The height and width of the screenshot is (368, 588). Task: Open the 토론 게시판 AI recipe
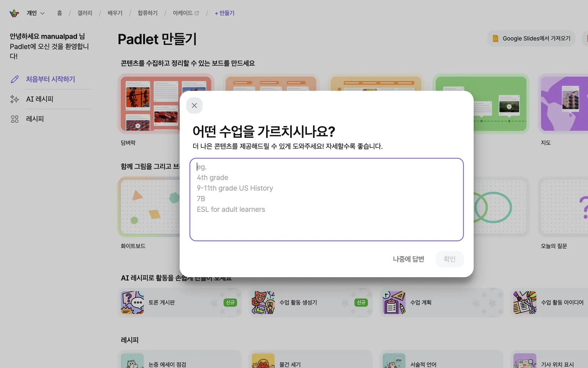(180, 302)
